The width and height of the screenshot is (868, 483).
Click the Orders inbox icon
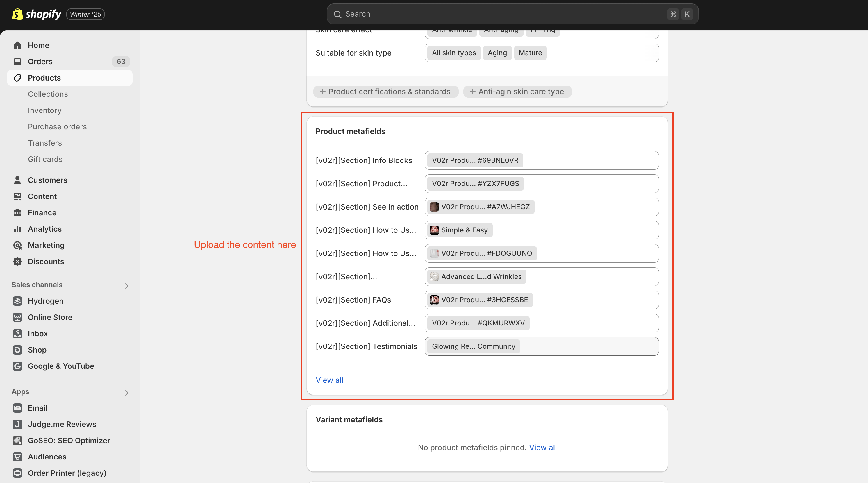click(x=17, y=62)
